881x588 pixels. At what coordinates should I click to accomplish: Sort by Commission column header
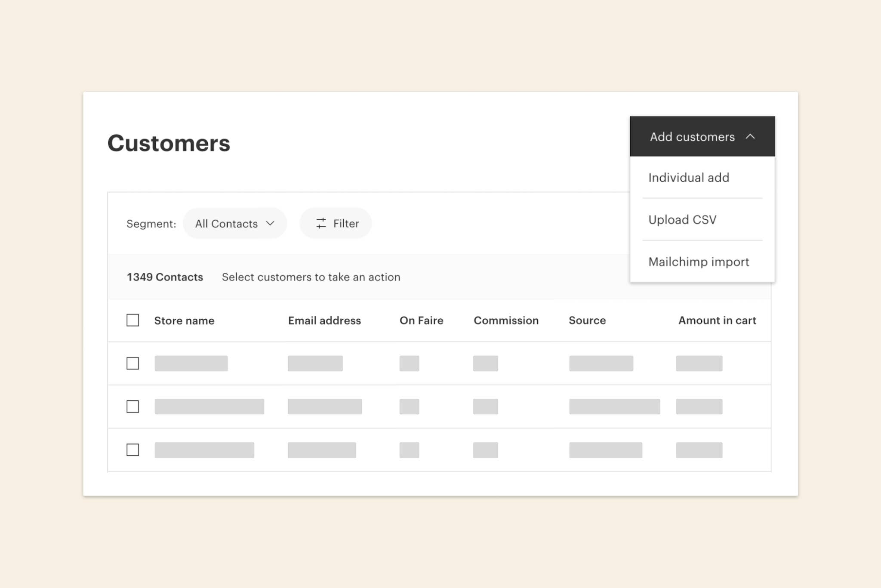point(506,320)
